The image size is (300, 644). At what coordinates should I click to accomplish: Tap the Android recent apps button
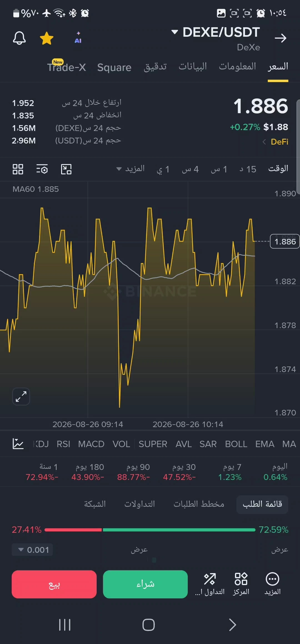[65, 625]
